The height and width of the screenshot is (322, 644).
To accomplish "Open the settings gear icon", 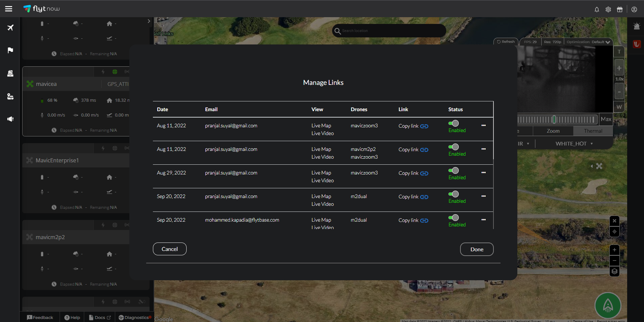I will 608,9.
